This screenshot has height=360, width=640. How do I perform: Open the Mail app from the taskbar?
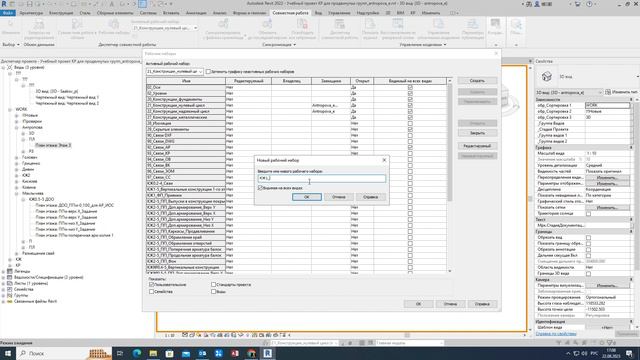click(186, 353)
